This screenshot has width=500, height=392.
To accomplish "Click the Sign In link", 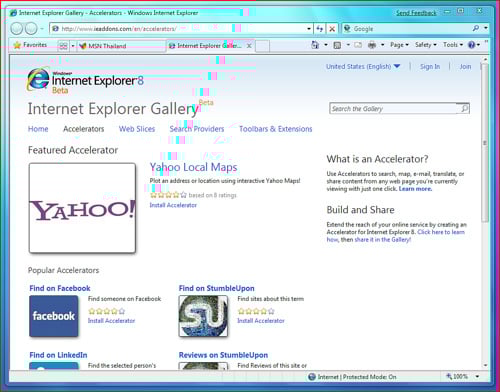I will coord(430,67).
